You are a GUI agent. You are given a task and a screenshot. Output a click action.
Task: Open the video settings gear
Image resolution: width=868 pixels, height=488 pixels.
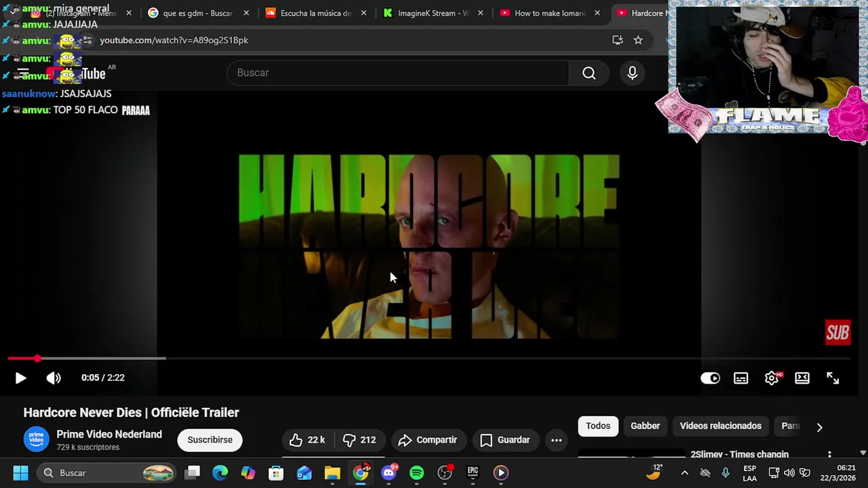772,378
